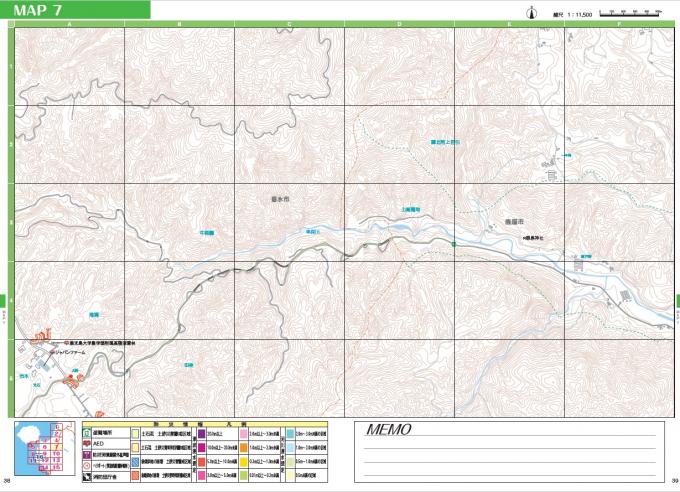Click the yellow legend title bar
Image resolution: width=680 pixels, height=492 pixels.
(x=205, y=424)
